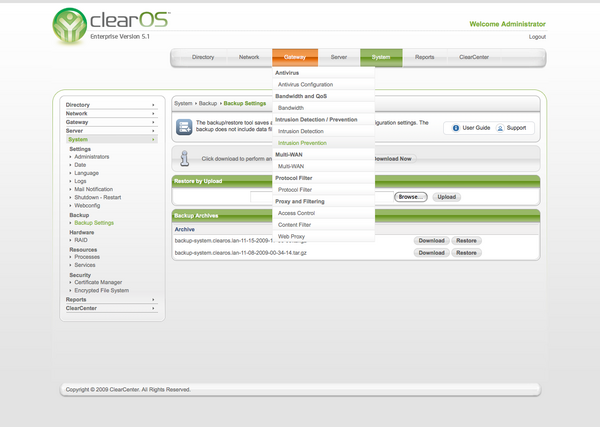
Task: Collapse System section in sidebar
Action: point(111,139)
